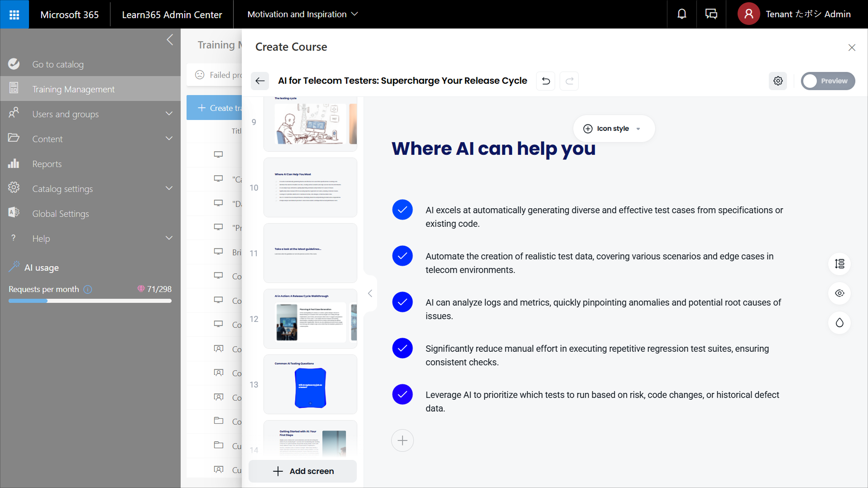The height and width of the screenshot is (488, 868).
Task: Open the chat feedback icon
Action: pos(711,14)
